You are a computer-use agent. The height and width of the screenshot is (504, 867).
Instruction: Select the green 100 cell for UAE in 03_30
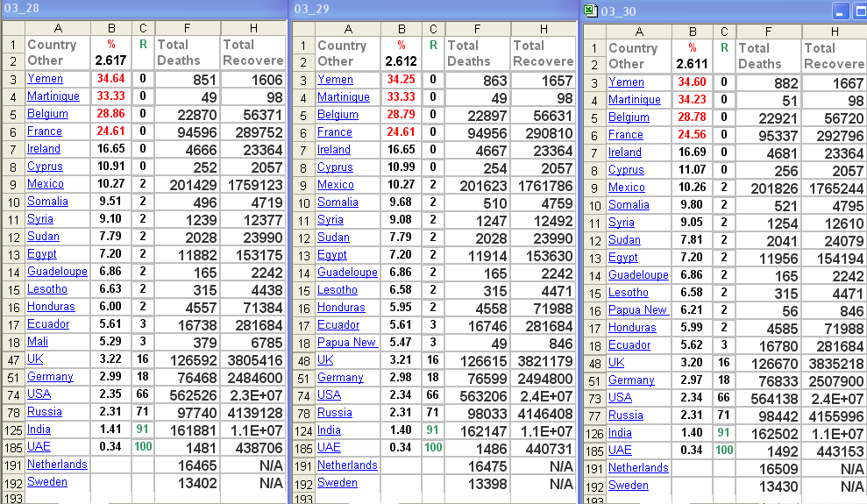tap(724, 451)
